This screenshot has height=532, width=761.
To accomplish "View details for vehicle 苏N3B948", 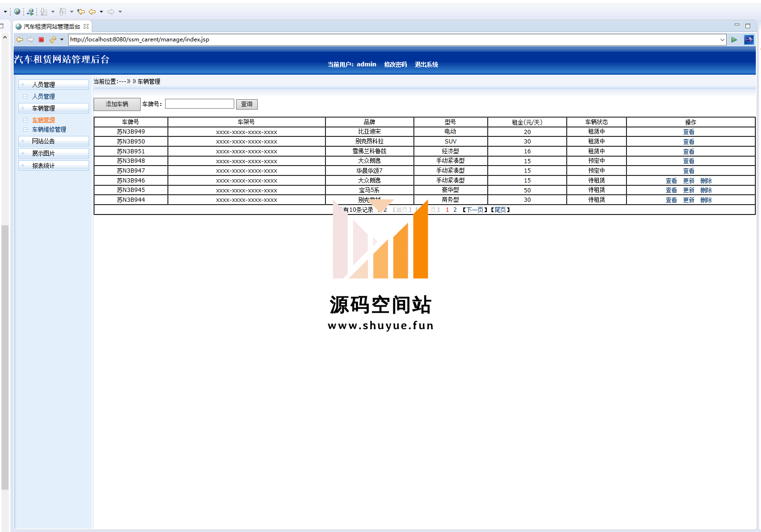I will (x=689, y=161).
